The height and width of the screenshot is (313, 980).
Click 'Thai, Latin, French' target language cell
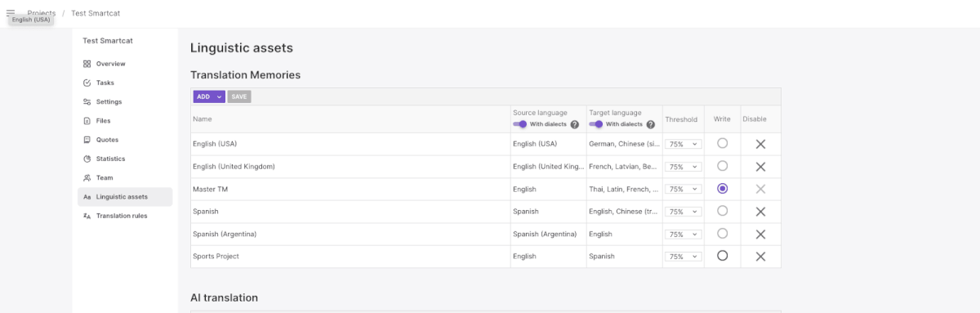624,189
